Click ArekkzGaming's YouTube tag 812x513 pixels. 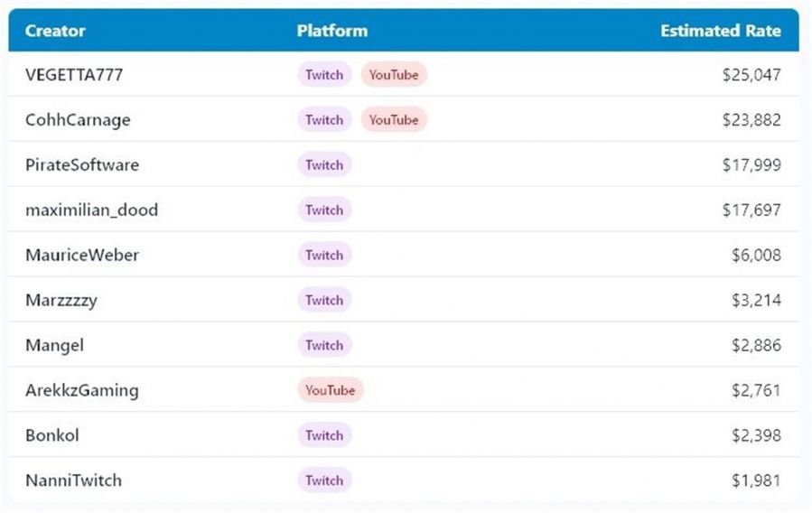331,390
